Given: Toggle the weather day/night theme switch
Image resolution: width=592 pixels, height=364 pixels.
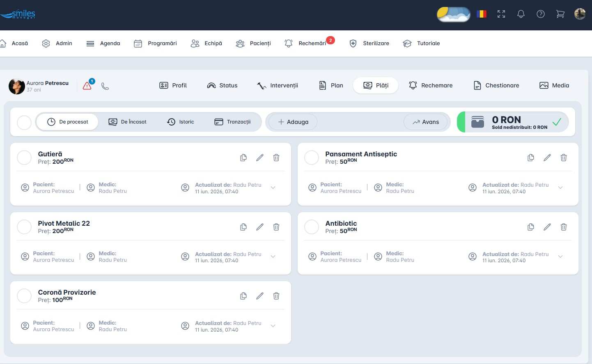Looking at the screenshot, I should 454,14.
